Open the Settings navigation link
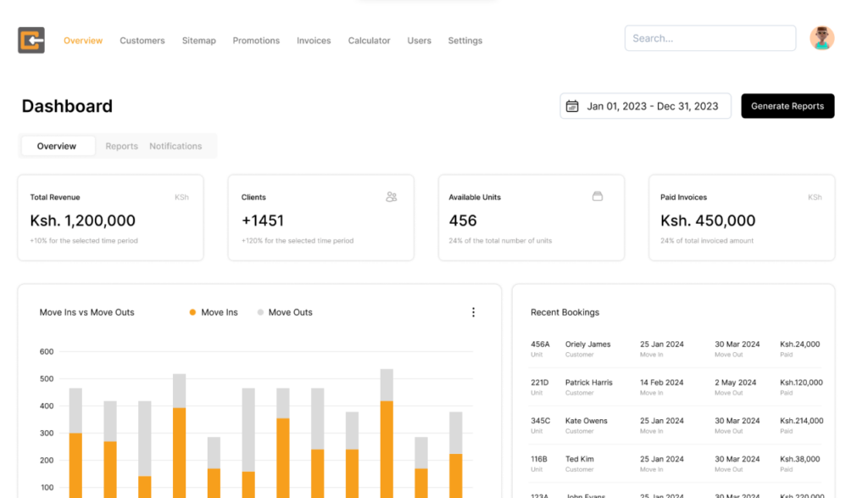 pos(465,41)
